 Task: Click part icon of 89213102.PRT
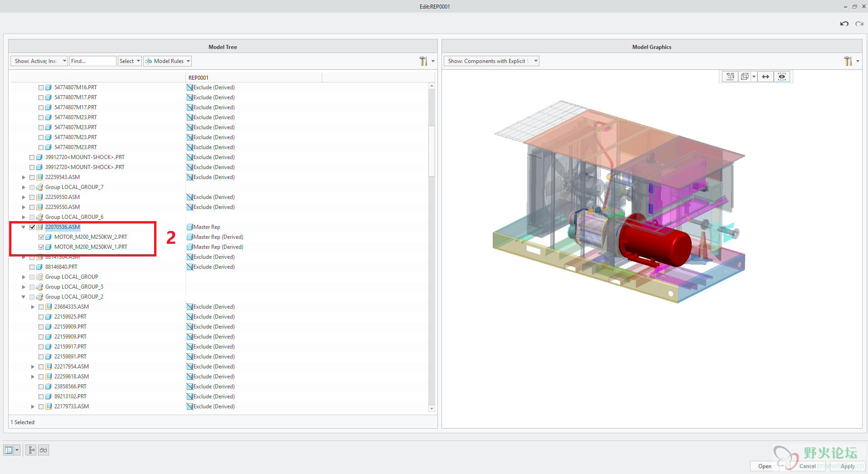(48, 397)
